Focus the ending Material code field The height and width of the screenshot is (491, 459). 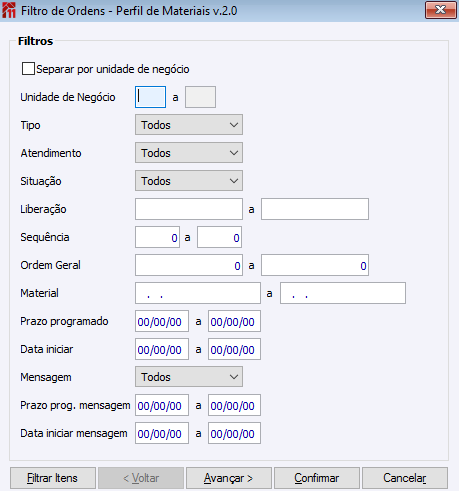pyautogui.click(x=343, y=293)
